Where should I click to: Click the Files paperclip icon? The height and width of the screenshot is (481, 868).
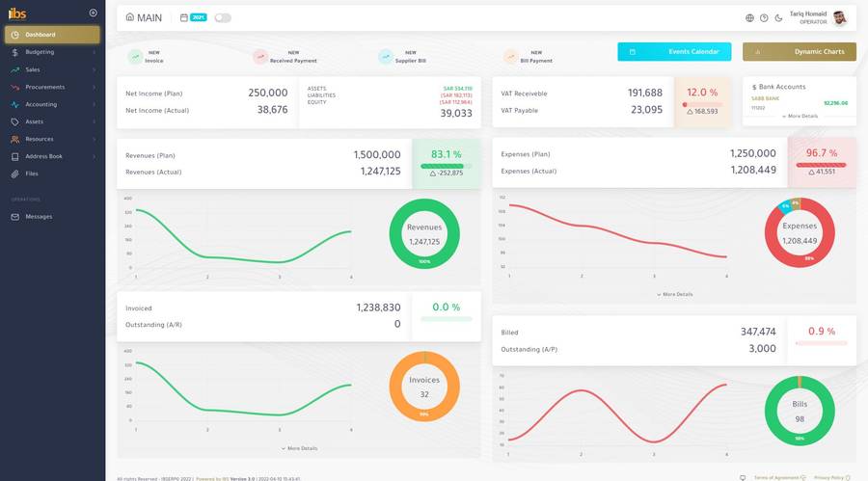coord(14,174)
